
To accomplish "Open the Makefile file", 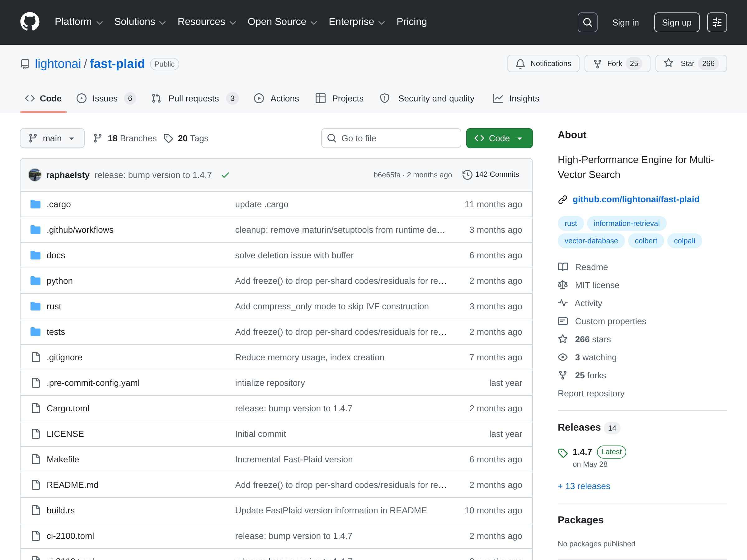I will 63,460.
